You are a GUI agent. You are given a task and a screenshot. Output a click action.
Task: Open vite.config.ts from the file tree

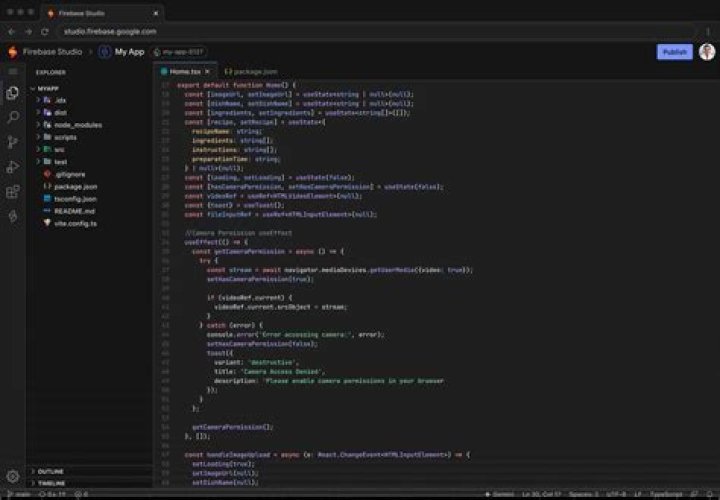tap(75, 222)
